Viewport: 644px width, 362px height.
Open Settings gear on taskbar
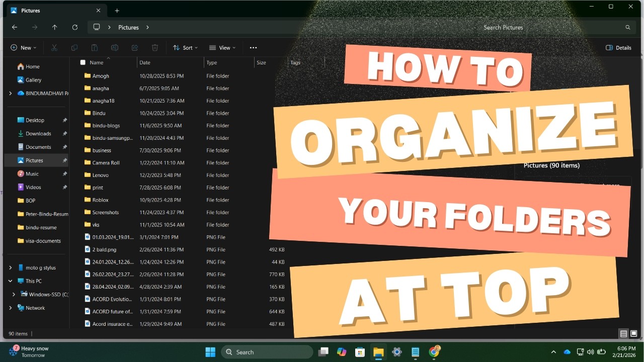[x=397, y=352]
